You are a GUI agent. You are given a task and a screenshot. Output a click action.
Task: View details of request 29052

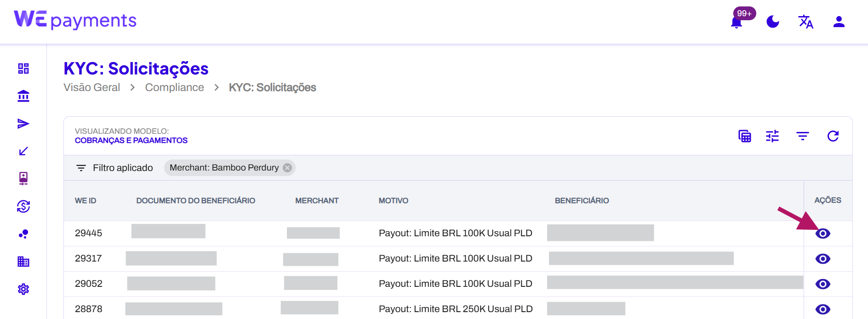(822, 284)
